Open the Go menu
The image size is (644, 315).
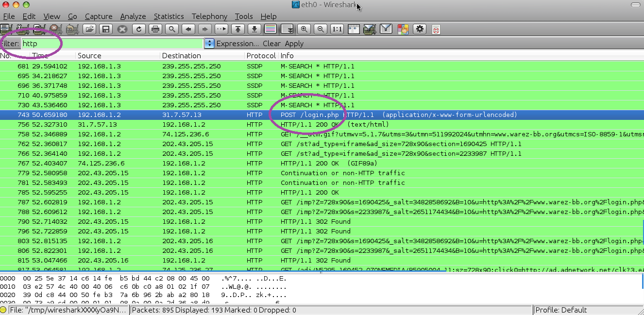pyautogui.click(x=72, y=17)
